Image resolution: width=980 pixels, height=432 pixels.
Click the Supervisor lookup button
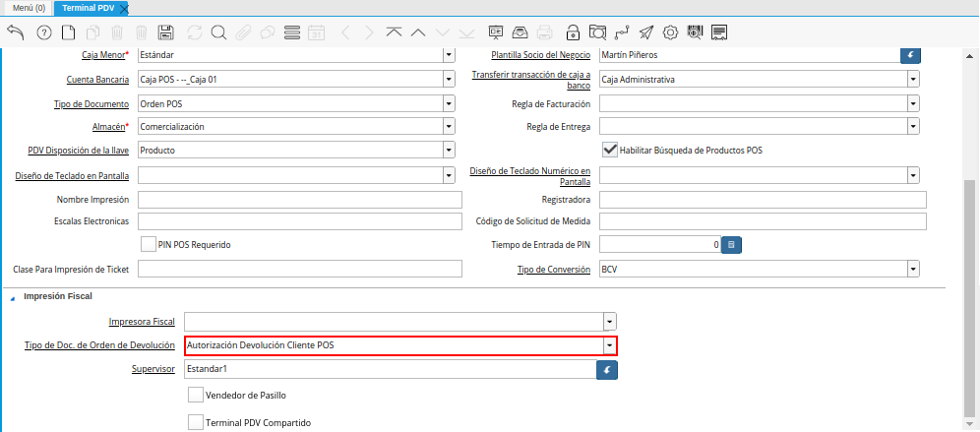point(607,369)
